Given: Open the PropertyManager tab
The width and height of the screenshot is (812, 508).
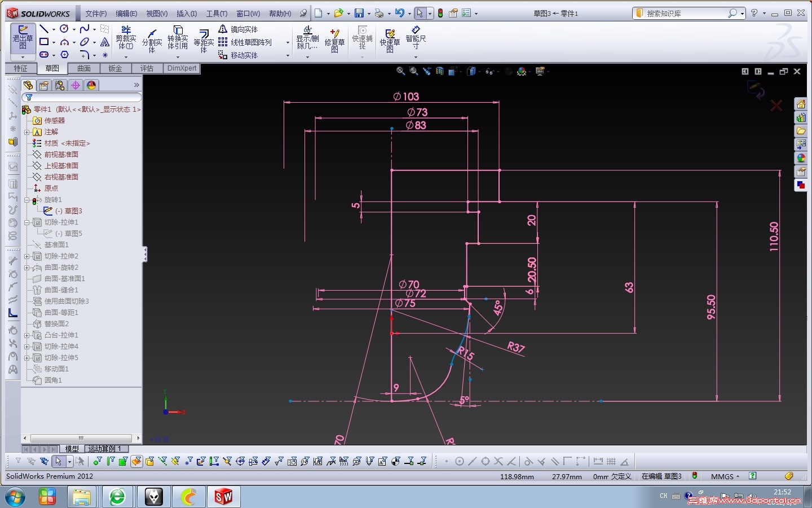Looking at the screenshot, I should tap(44, 85).
